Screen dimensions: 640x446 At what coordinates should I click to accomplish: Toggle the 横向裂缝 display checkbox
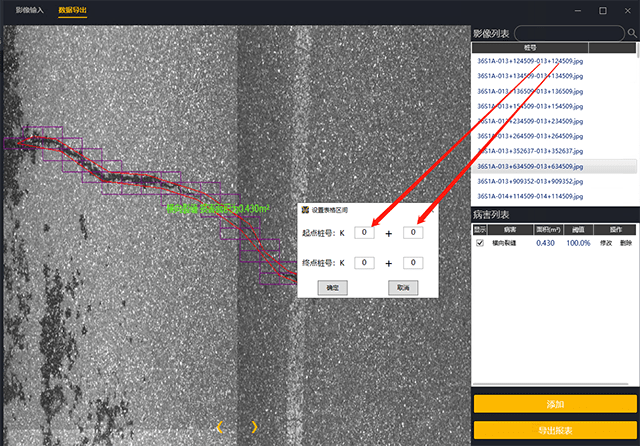point(480,243)
